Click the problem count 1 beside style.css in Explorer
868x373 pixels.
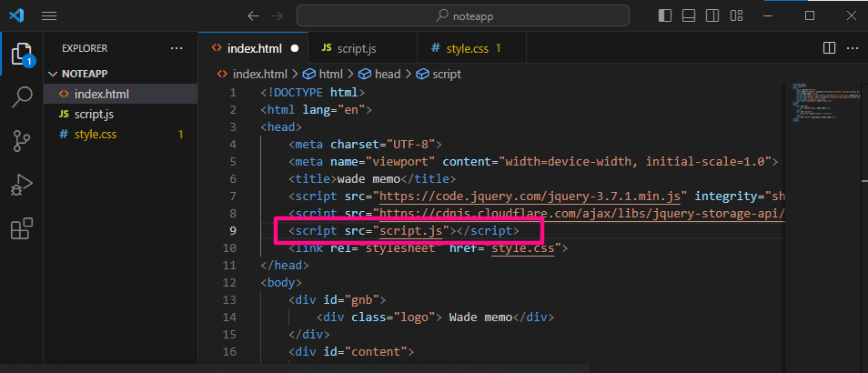pos(180,135)
